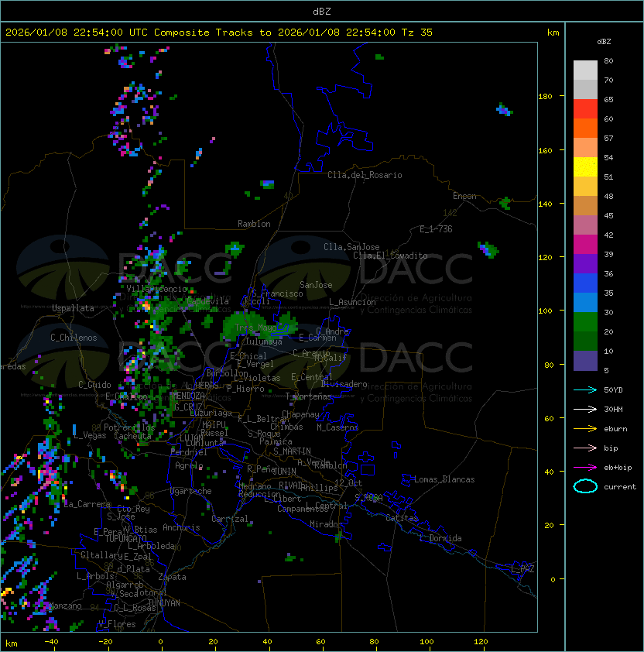Click the 'TUPUNGATO' map label
The height and width of the screenshot is (652, 644).
point(125,539)
